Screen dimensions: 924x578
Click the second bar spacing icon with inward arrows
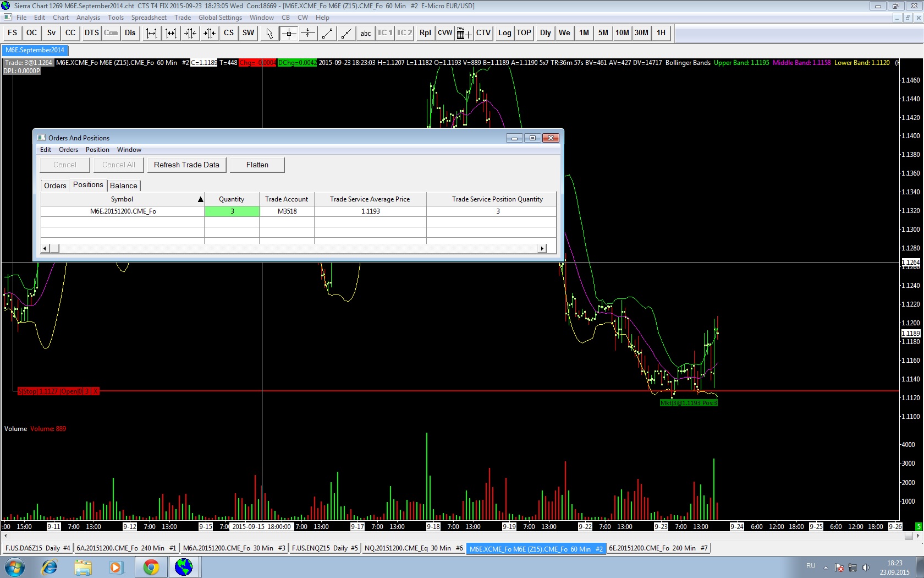[x=171, y=33]
